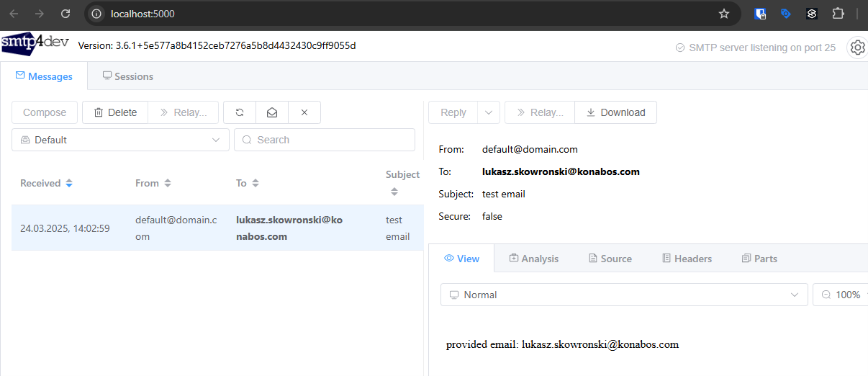868x376 pixels.
Task: Reload the browser page
Action: [x=65, y=14]
